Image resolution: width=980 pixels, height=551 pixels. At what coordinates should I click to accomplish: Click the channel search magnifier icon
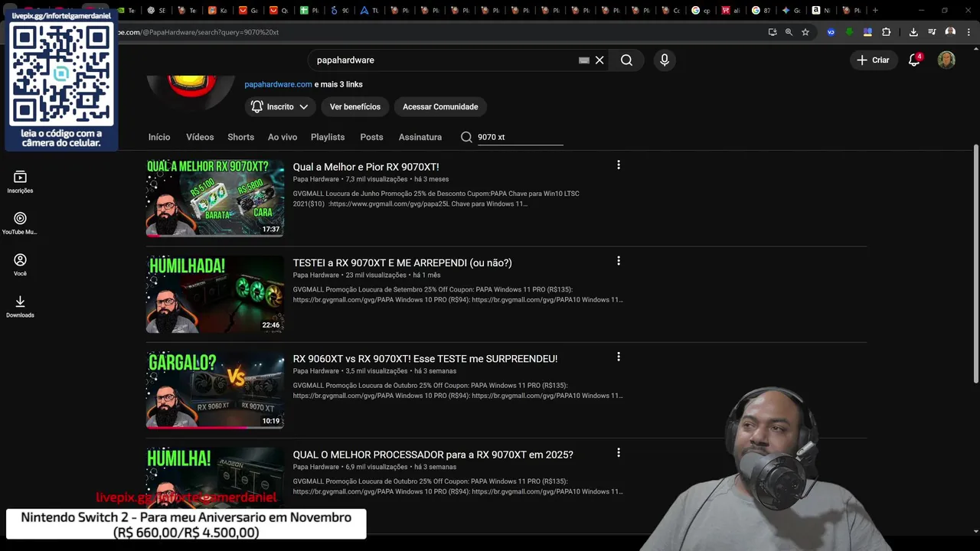pyautogui.click(x=466, y=137)
